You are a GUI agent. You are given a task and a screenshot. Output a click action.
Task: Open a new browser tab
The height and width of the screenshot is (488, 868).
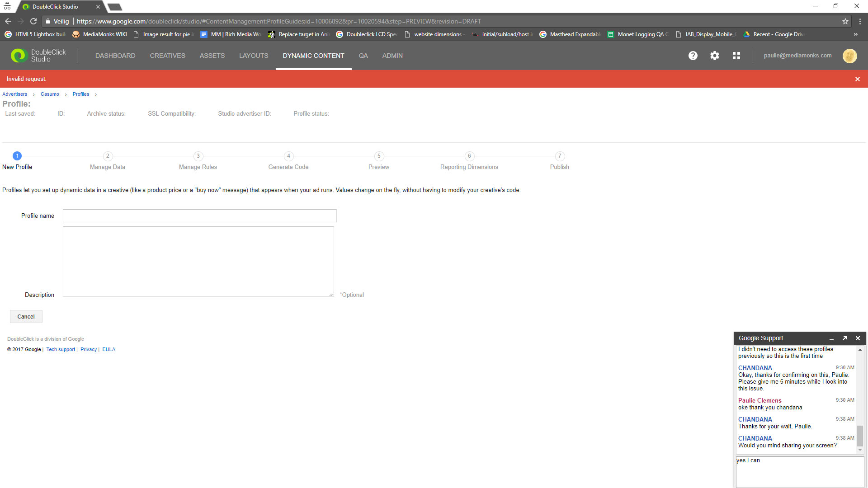[115, 7]
